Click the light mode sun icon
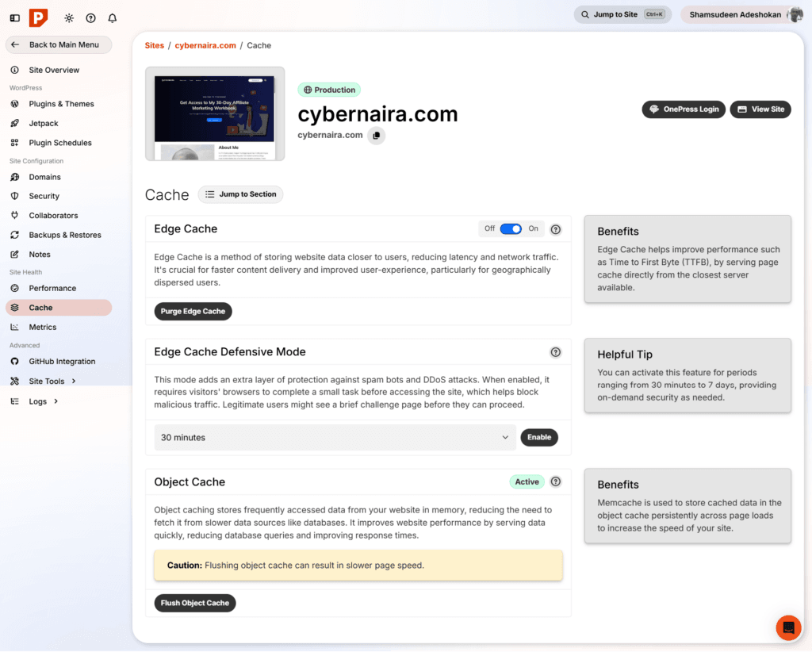Screen dimensions: 812x652 click(70, 17)
